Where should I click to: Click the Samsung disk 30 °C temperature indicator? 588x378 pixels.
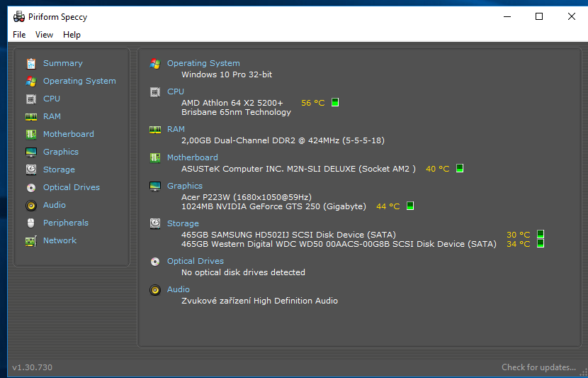point(540,234)
